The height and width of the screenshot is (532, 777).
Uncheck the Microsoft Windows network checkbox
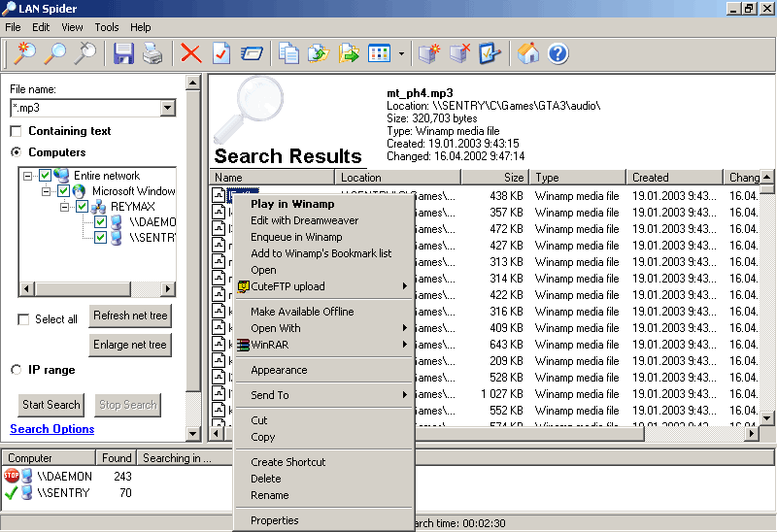click(63, 190)
